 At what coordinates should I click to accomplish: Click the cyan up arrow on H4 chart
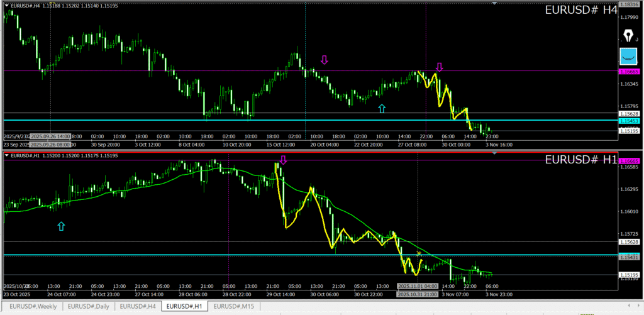pos(382,108)
